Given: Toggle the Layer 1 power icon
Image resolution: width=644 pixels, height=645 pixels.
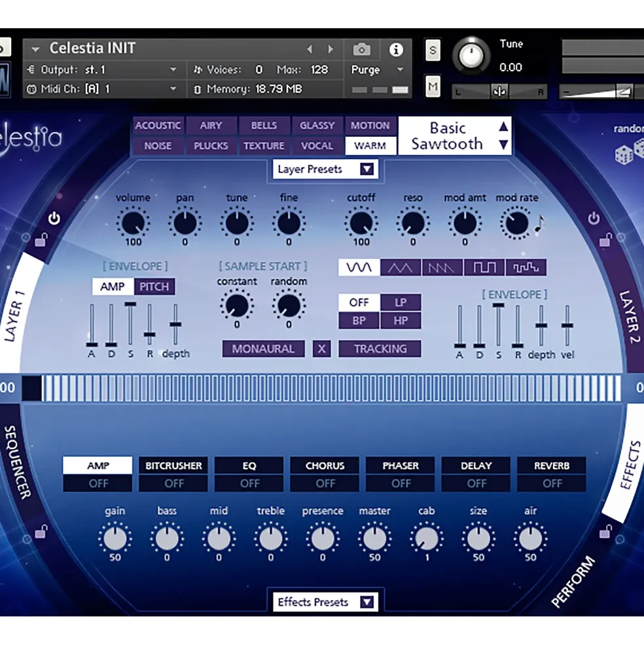Looking at the screenshot, I should (x=54, y=218).
